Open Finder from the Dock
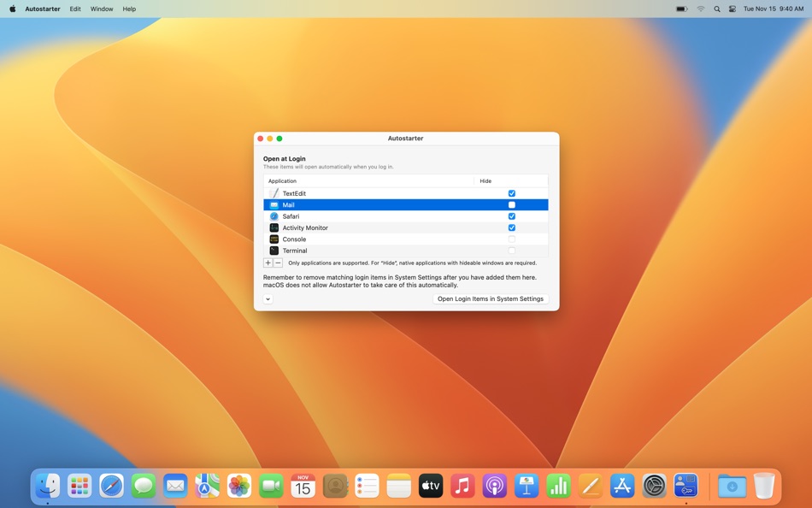Image resolution: width=812 pixels, height=508 pixels. click(48, 487)
